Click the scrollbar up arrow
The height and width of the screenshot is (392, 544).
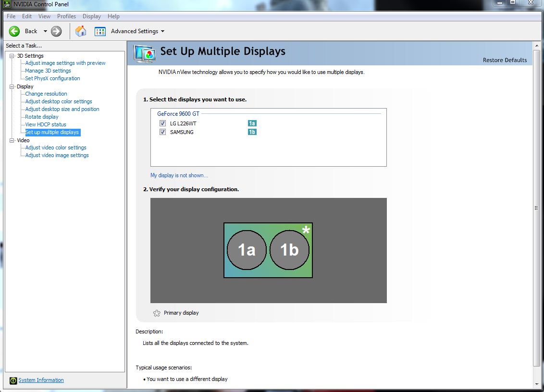point(536,46)
